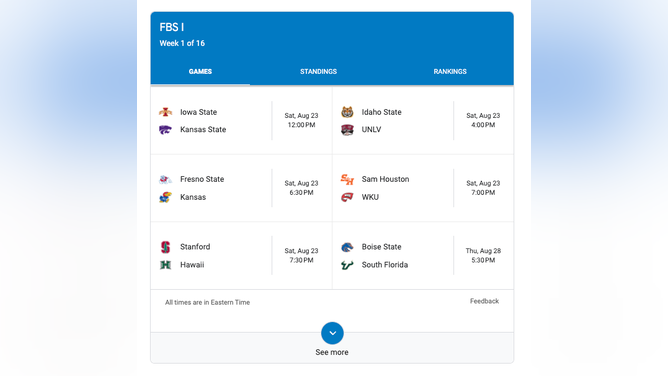Click the UNLV Rebels logo
Screen dimensions: 668x376
(347, 129)
